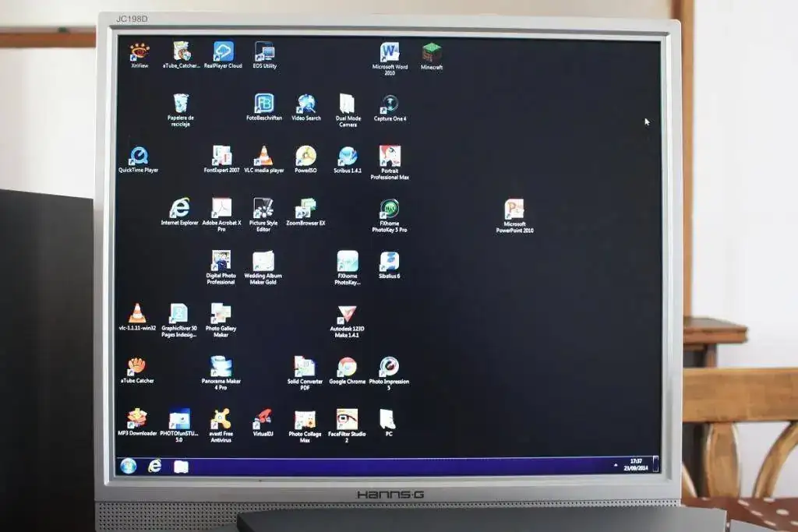Click the VirtualDJ desktop shortcut
The width and height of the screenshot is (798, 532).
pos(263,420)
